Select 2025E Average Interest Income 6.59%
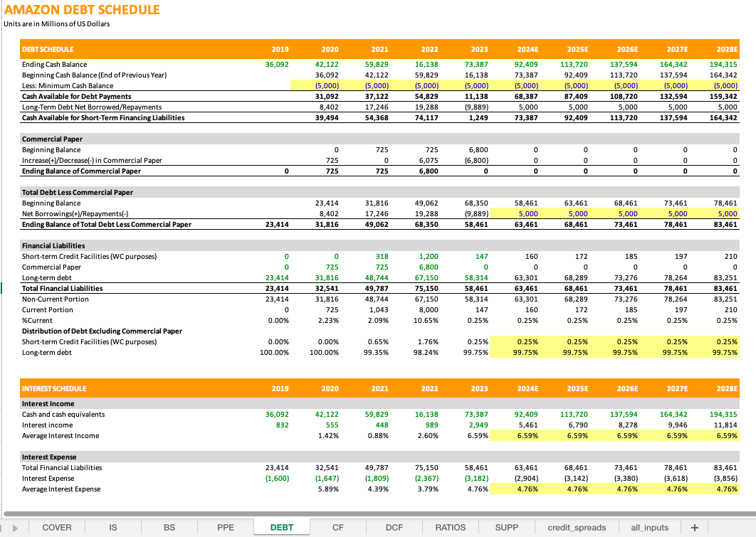 pos(577,436)
